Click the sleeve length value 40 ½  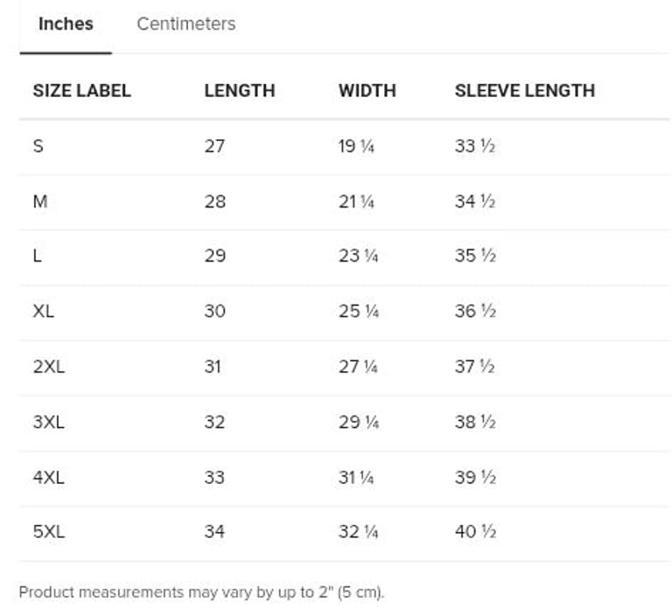click(475, 531)
